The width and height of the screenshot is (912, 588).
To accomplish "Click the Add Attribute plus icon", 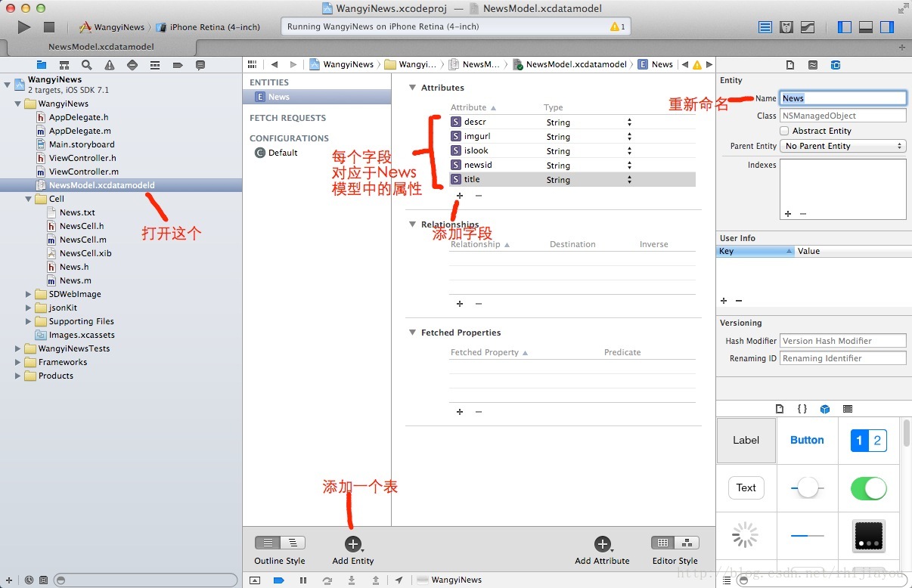I will (x=602, y=544).
